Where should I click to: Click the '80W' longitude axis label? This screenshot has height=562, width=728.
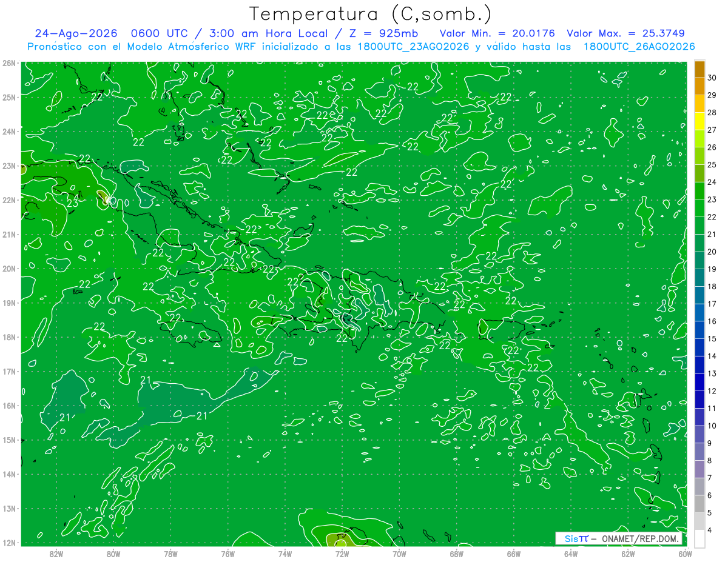[x=113, y=554]
